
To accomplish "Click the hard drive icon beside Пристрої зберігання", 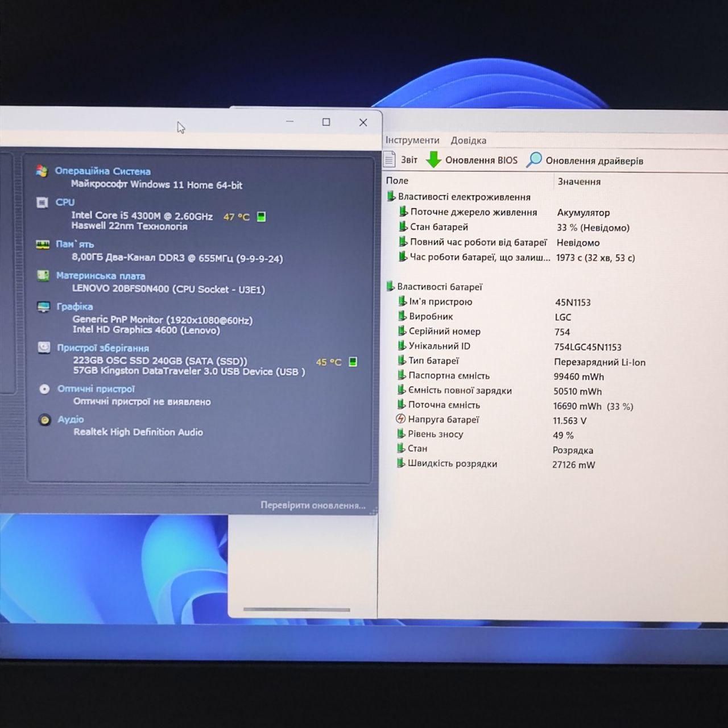I will 44,348.
